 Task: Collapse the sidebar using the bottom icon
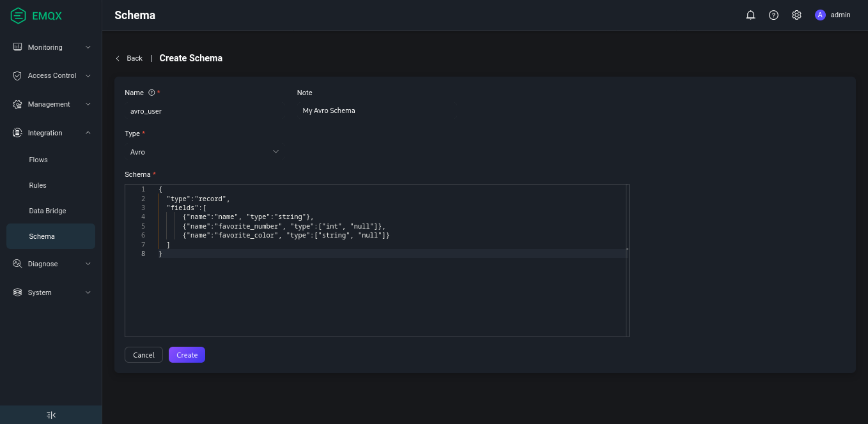50,415
